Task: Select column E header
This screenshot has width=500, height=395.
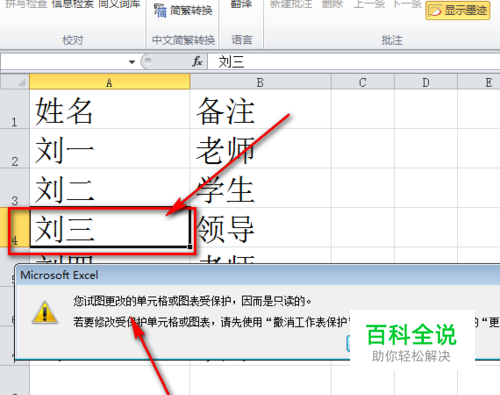Action: tap(479, 82)
